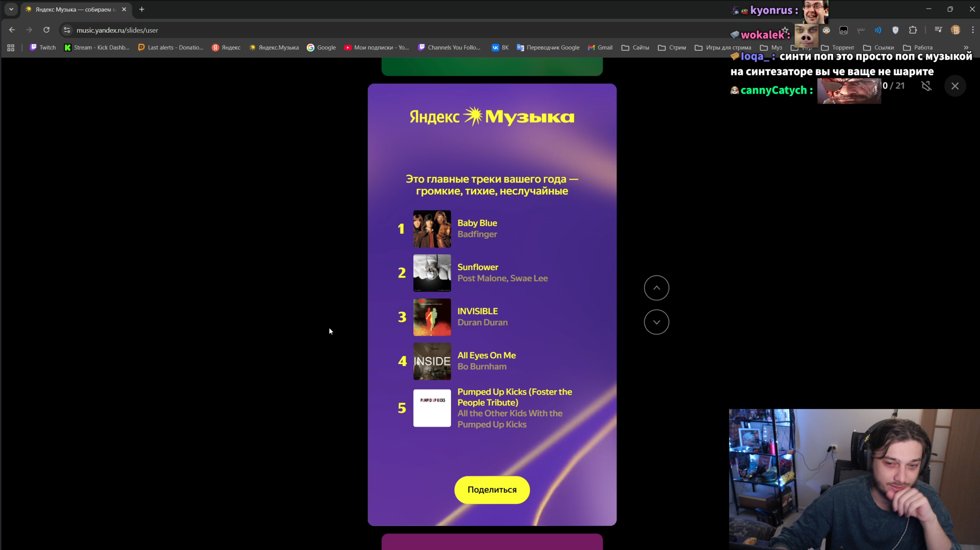Screen dimensions: 980x550
Task: Click the Поделиться button
Action: click(x=492, y=490)
